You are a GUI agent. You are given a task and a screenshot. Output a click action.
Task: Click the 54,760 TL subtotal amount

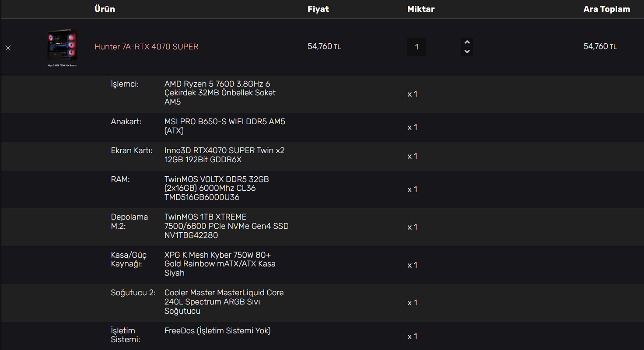click(x=600, y=46)
